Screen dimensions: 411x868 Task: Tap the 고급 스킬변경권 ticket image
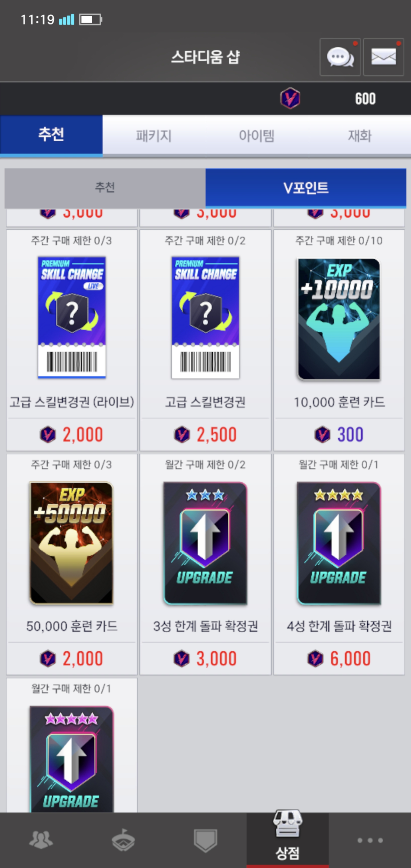click(x=205, y=318)
